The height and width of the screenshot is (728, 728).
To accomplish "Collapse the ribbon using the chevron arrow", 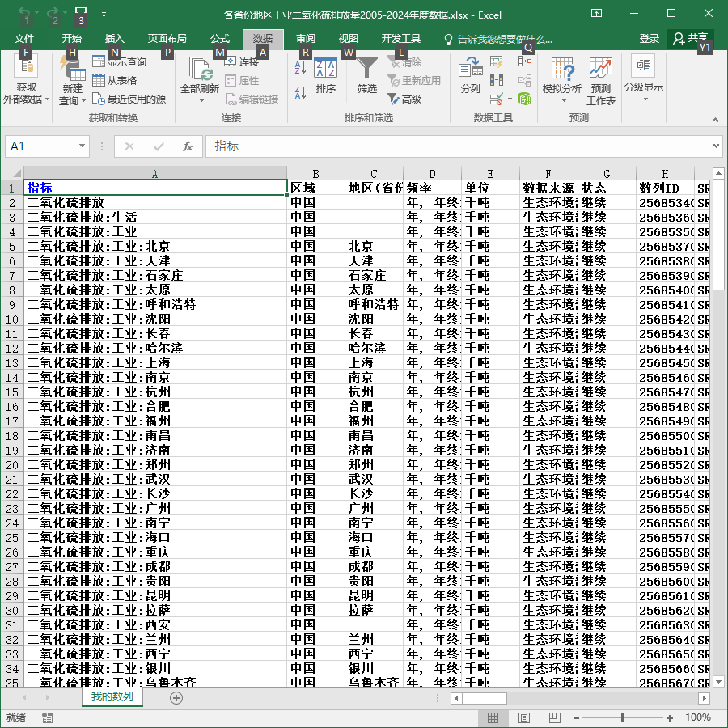I will point(715,120).
